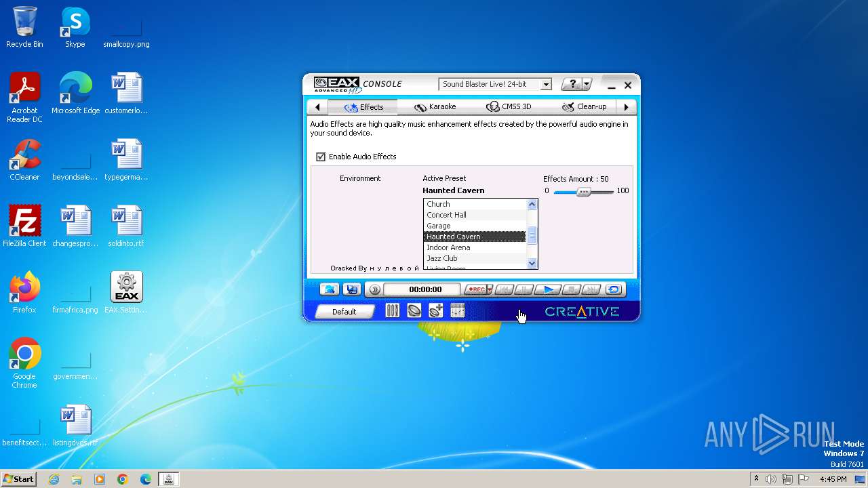Click the stop button in player
The height and width of the screenshot is (488, 868).
572,289
